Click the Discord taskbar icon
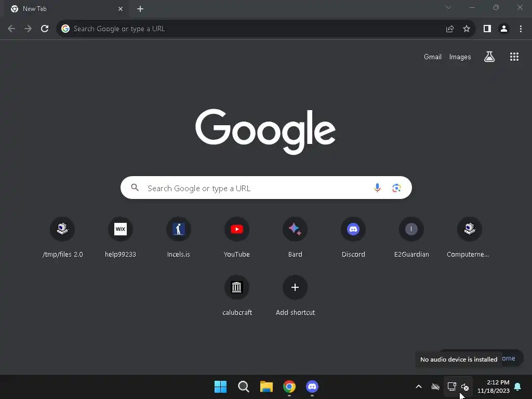The width and height of the screenshot is (532, 399). click(312, 387)
